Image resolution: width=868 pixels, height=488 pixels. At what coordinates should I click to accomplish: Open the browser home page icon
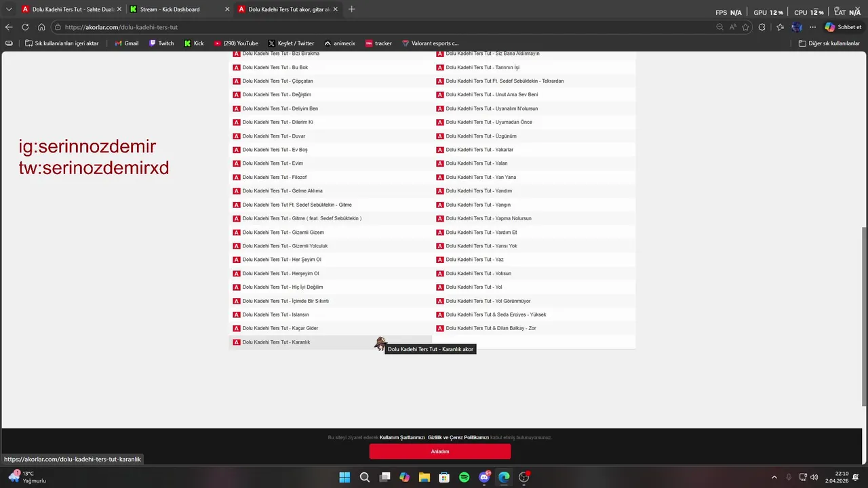click(x=41, y=27)
